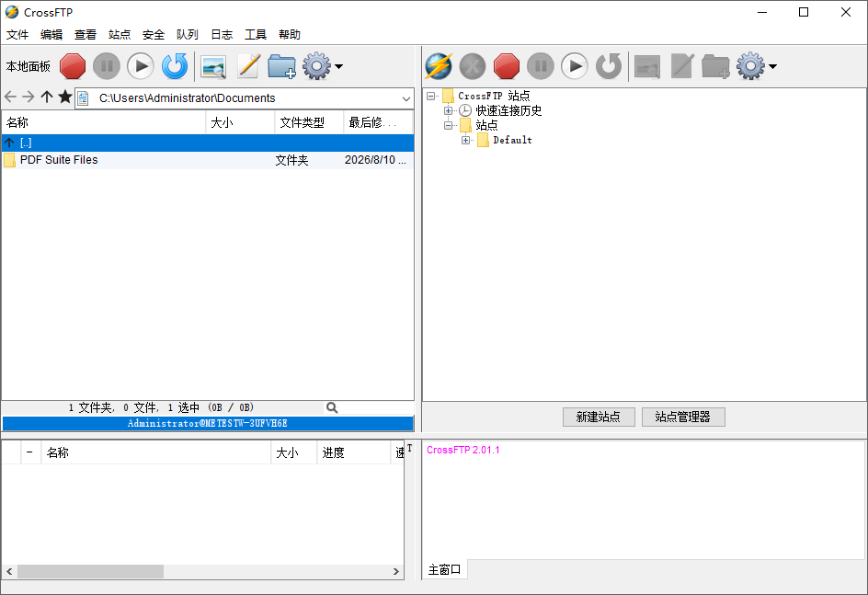The width and height of the screenshot is (868, 595).
Task: Click the queue scrollbar left arrow
Action: coord(9,571)
